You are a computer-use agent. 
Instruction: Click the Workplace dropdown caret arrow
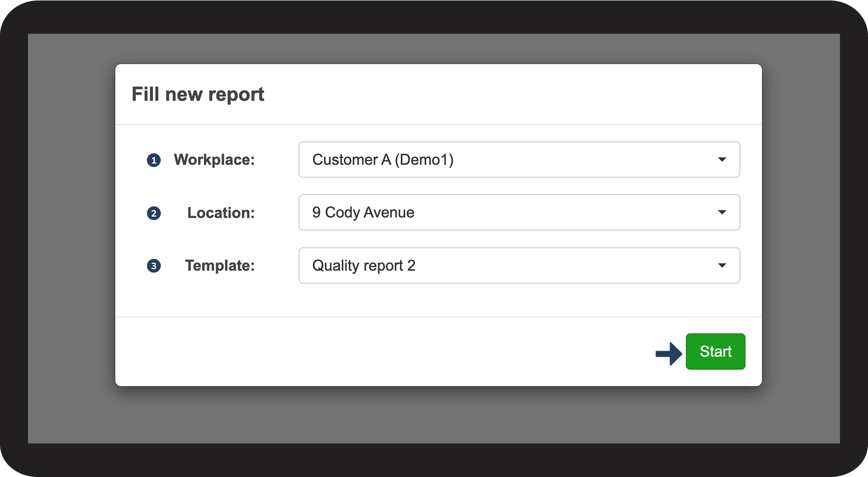click(722, 160)
